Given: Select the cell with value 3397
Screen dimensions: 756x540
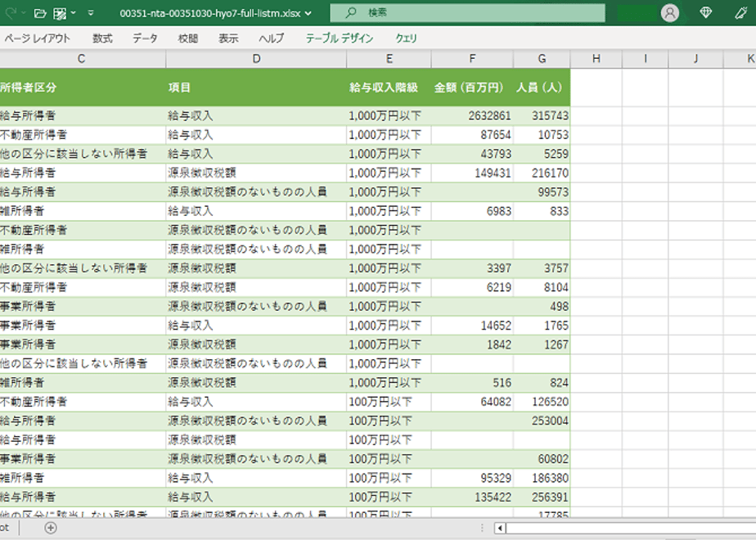Looking at the screenshot, I should pos(473,268).
